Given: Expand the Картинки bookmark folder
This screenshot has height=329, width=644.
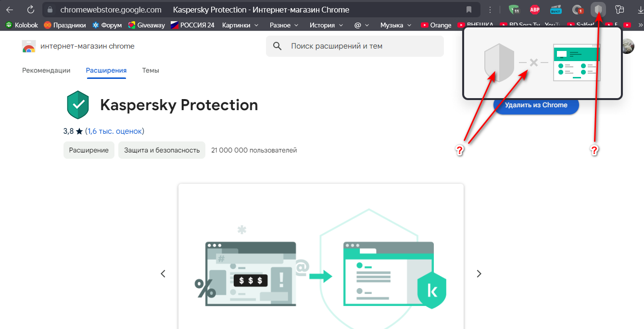Looking at the screenshot, I should [240, 25].
